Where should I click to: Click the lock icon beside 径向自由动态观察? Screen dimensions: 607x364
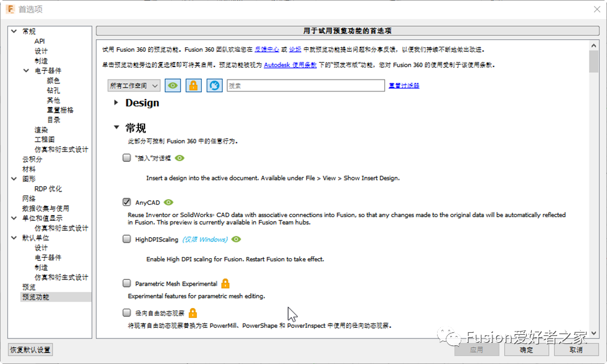(x=193, y=313)
